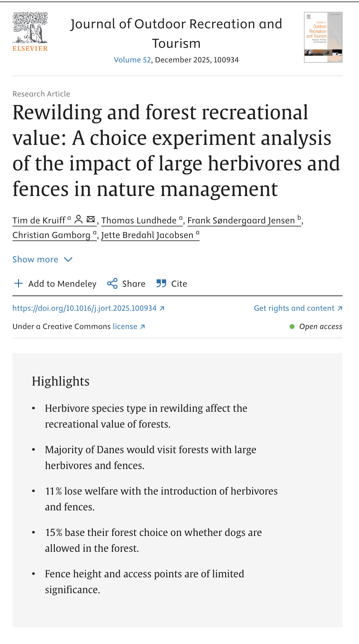Click the Cite quotation-mark icon
The height and width of the screenshot is (644, 359).
coord(161,283)
